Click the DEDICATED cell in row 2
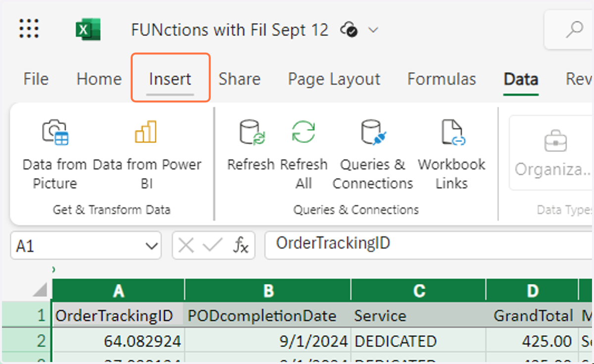594x364 pixels. [x=419, y=341]
